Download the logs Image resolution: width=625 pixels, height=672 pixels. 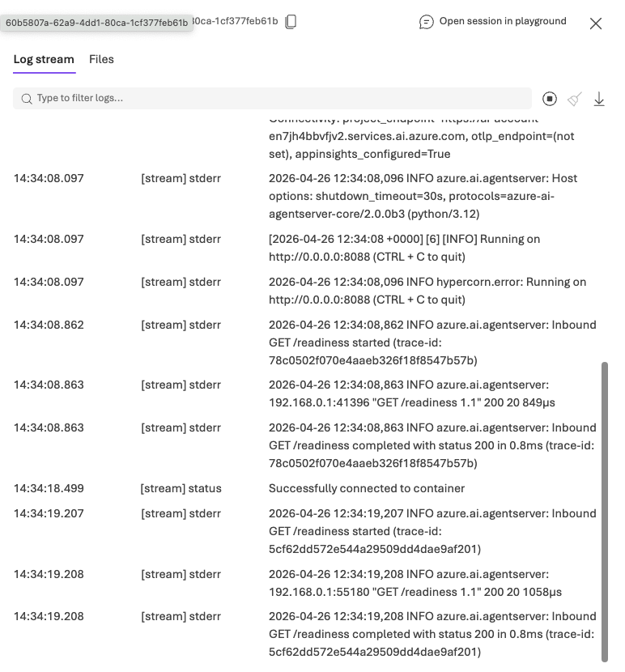coord(599,99)
